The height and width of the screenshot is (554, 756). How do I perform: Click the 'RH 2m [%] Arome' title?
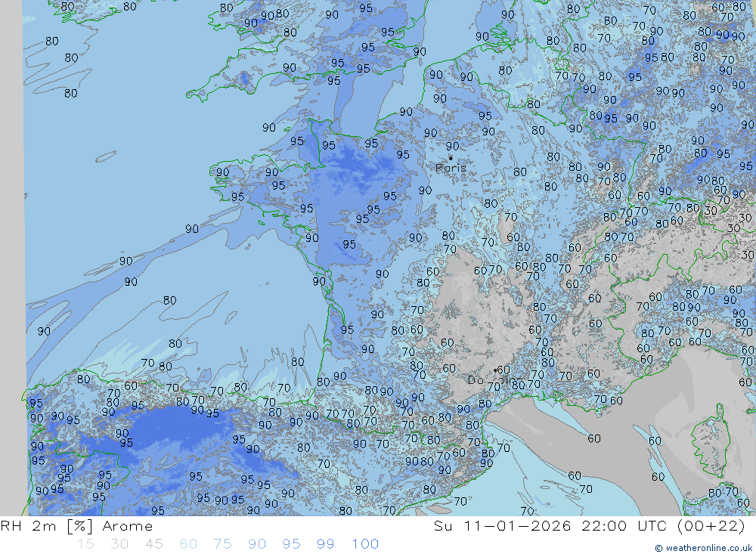pos(76,526)
